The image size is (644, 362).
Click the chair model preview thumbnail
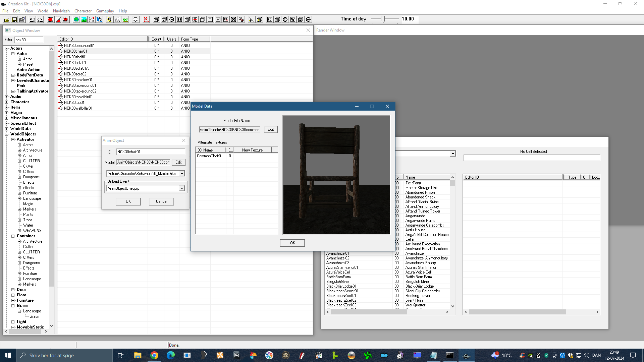pyautogui.click(x=336, y=175)
